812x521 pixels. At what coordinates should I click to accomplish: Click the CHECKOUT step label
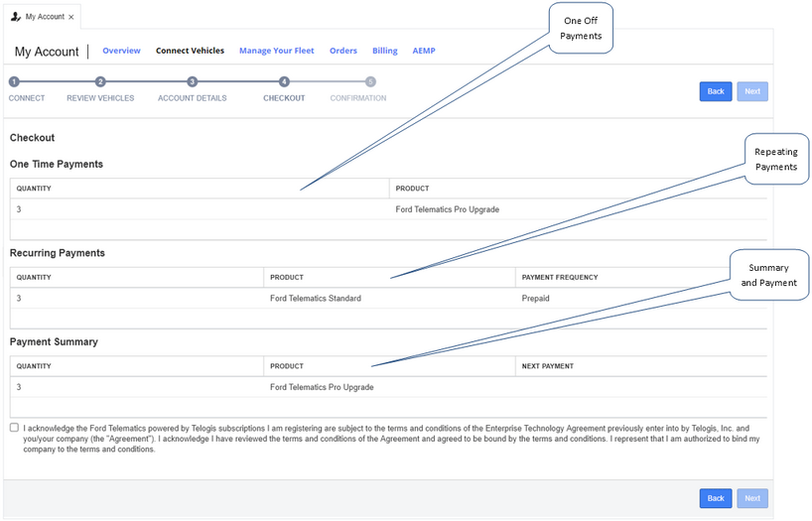click(284, 98)
